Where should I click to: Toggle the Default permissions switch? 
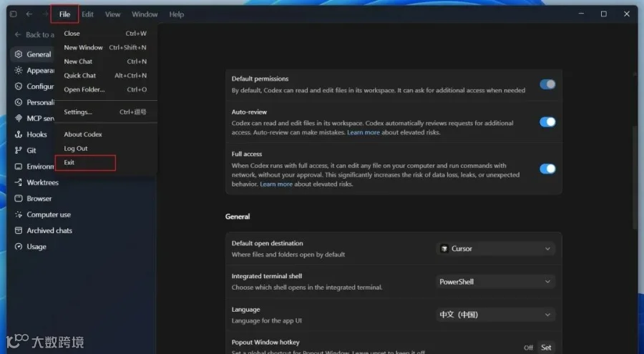click(547, 84)
